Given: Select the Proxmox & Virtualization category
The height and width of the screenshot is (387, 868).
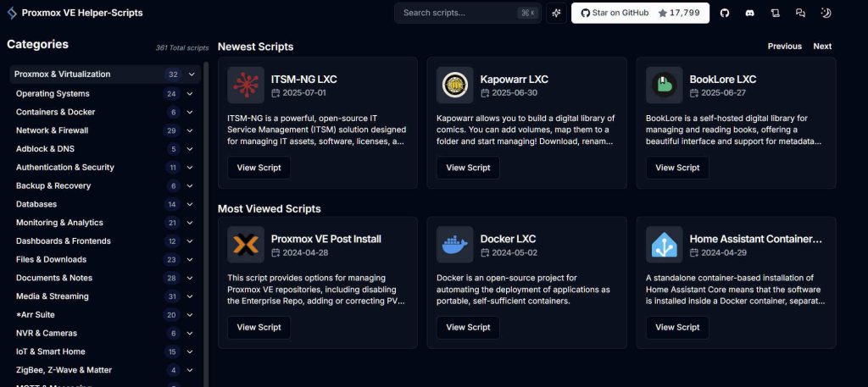Looking at the screenshot, I should pyautogui.click(x=105, y=74).
